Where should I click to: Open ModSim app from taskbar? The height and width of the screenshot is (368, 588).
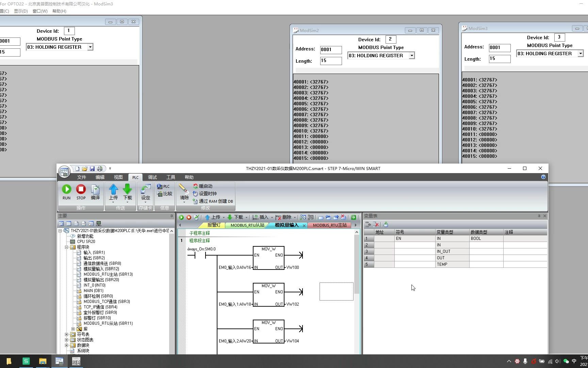[x=76, y=361]
